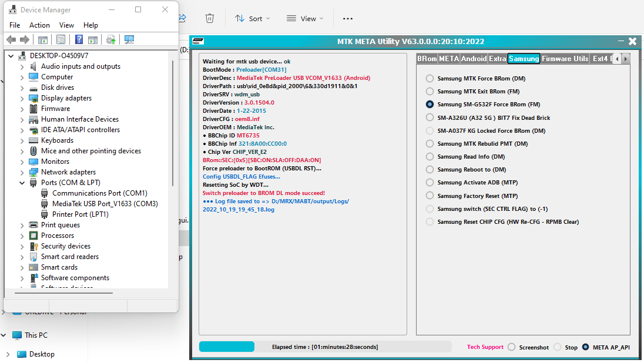Click the Back arrow in Device Manager

coord(11,39)
